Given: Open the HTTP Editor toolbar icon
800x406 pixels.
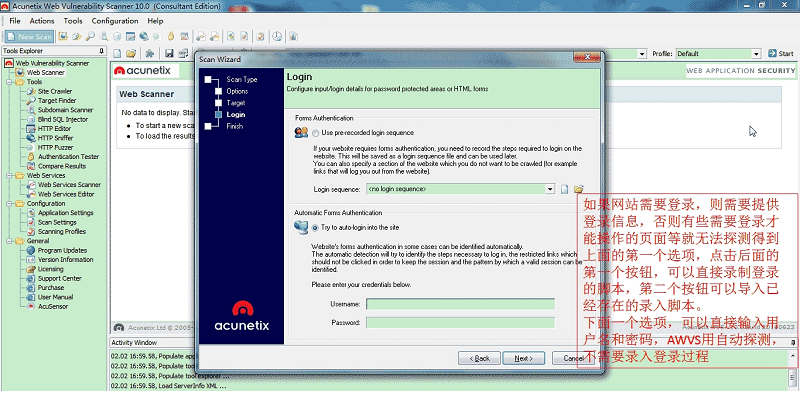Looking at the screenshot, I should (x=131, y=37).
